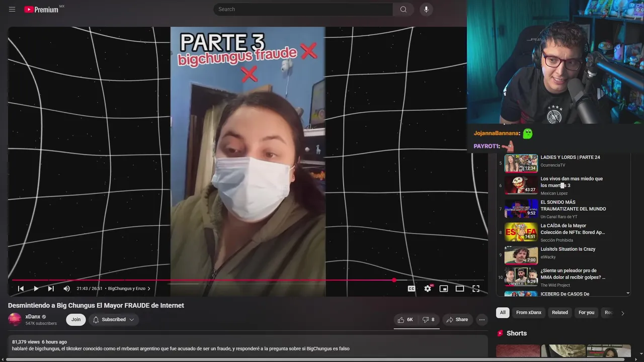Click the 81,379 views text

(x=26, y=342)
